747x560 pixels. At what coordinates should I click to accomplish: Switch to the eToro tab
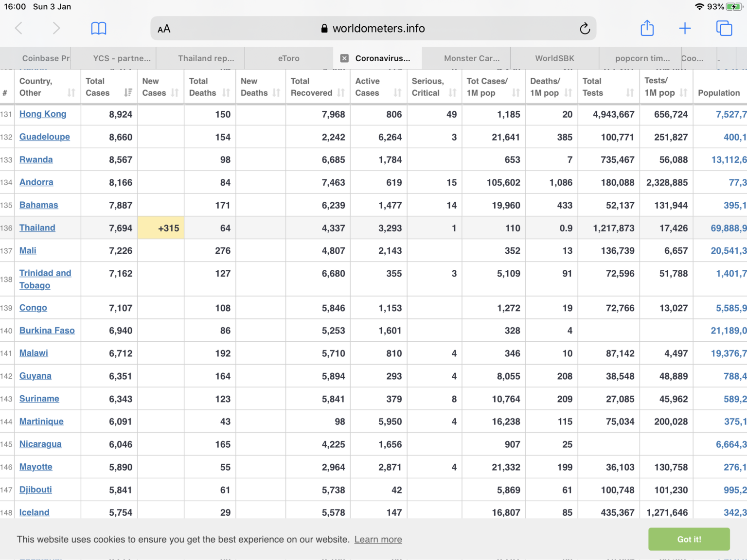point(289,58)
